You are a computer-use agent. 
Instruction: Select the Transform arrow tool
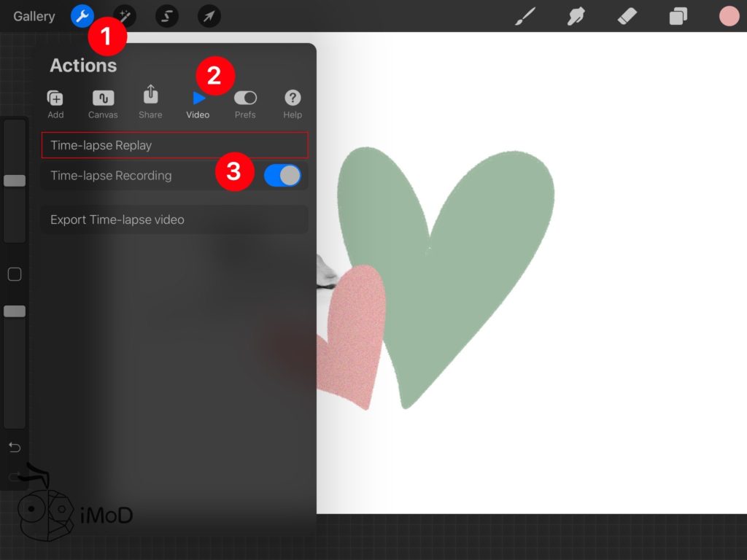[209, 16]
